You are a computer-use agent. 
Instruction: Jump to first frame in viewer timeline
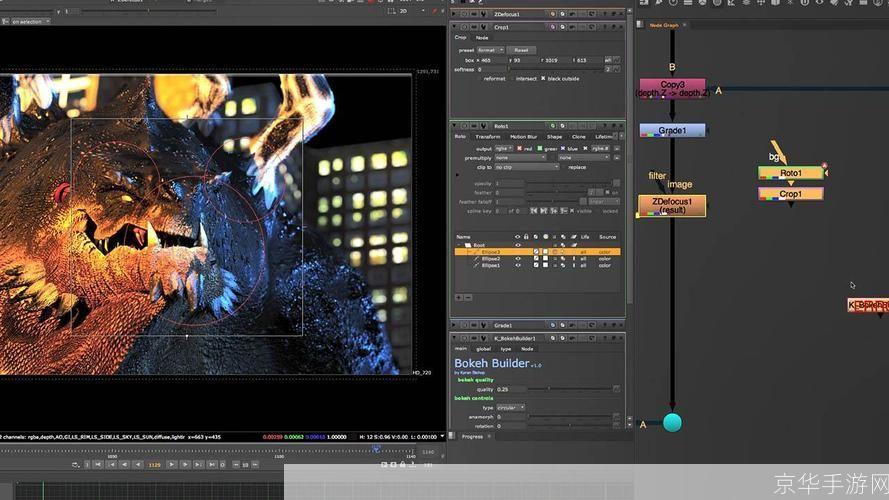[x=98, y=464]
